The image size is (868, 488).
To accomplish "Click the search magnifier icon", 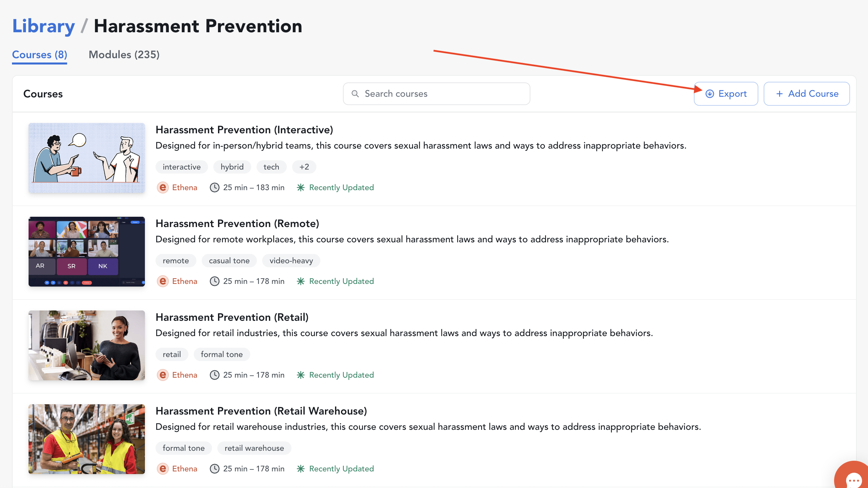I will (x=355, y=94).
